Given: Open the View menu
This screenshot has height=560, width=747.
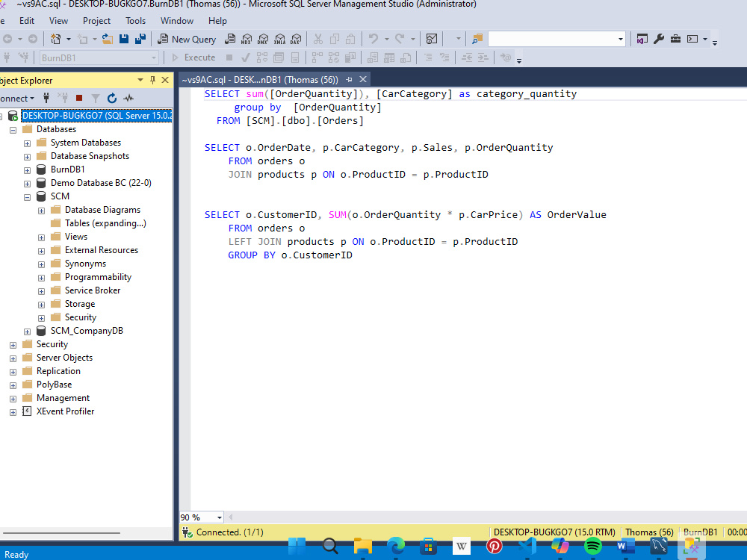Looking at the screenshot, I should (x=58, y=21).
